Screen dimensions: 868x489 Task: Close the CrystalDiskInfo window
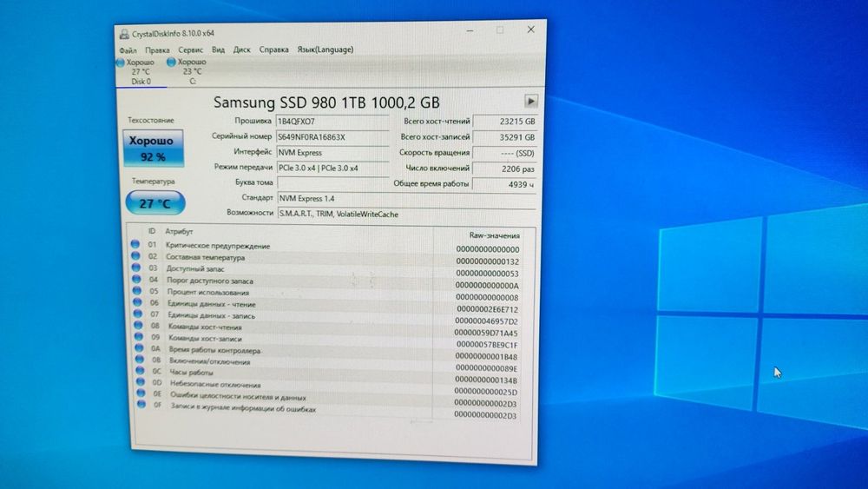[531, 30]
